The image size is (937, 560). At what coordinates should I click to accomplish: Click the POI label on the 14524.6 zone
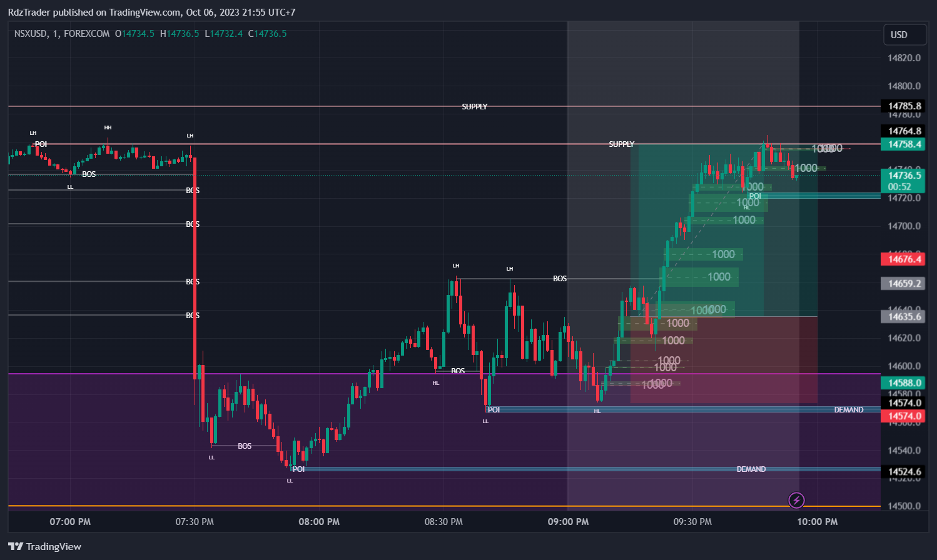pyautogui.click(x=299, y=469)
